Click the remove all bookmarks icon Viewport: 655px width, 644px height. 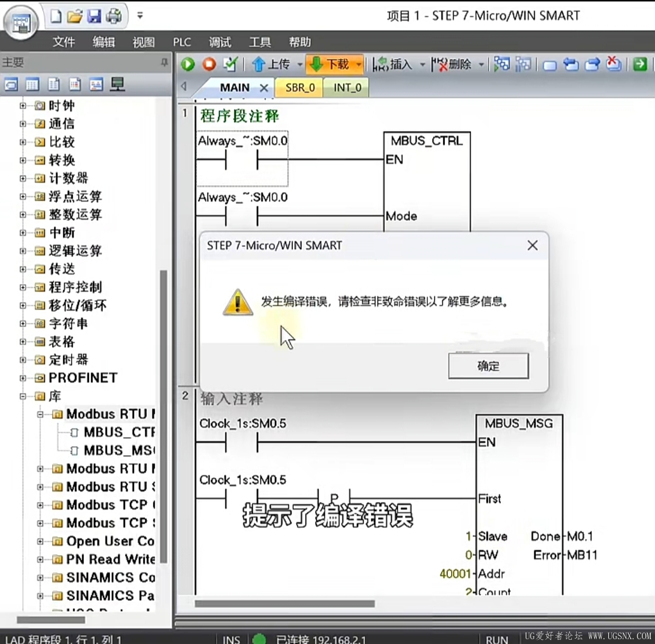tap(613, 64)
